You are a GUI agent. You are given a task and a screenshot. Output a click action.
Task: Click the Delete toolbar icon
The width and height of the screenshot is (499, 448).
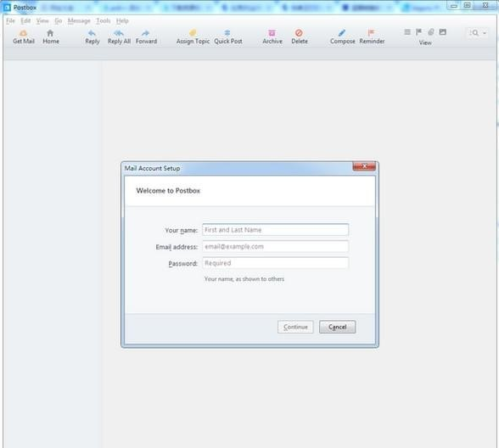pos(299,37)
